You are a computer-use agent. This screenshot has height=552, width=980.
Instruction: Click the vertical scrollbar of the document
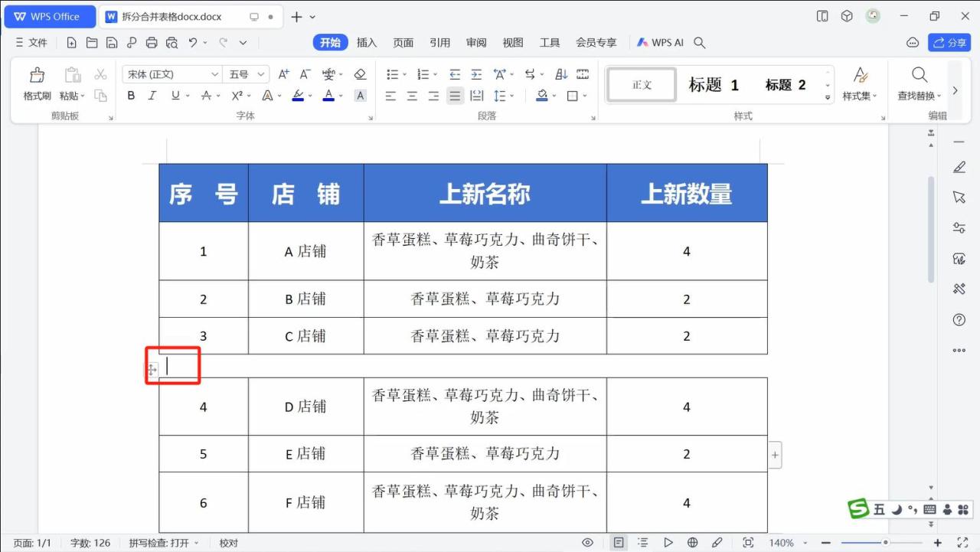(931, 230)
